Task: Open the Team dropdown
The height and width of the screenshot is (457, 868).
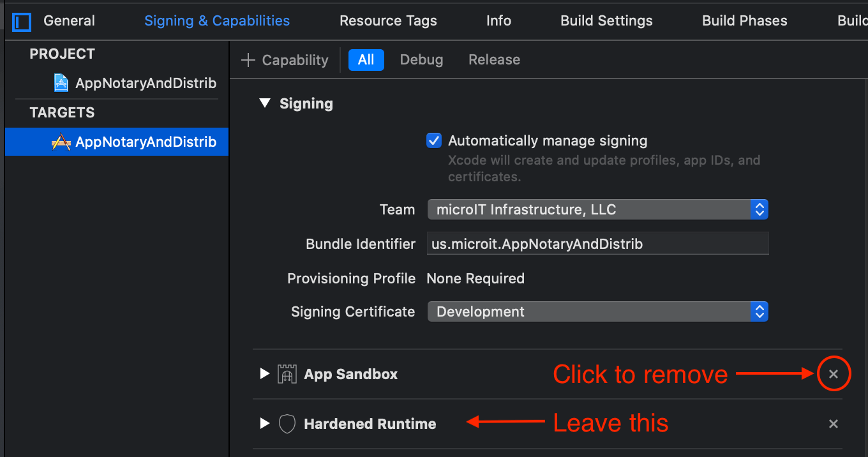Action: [x=759, y=209]
